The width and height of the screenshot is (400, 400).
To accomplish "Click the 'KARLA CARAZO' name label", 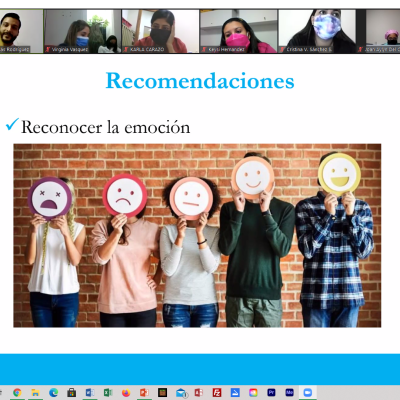I will click(147, 49).
